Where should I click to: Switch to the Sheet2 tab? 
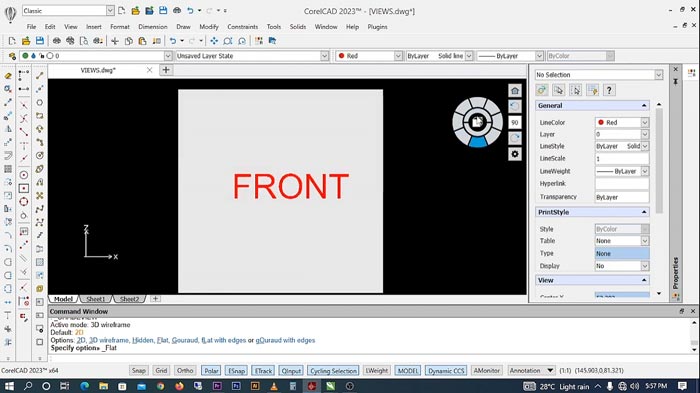(129, 299)
